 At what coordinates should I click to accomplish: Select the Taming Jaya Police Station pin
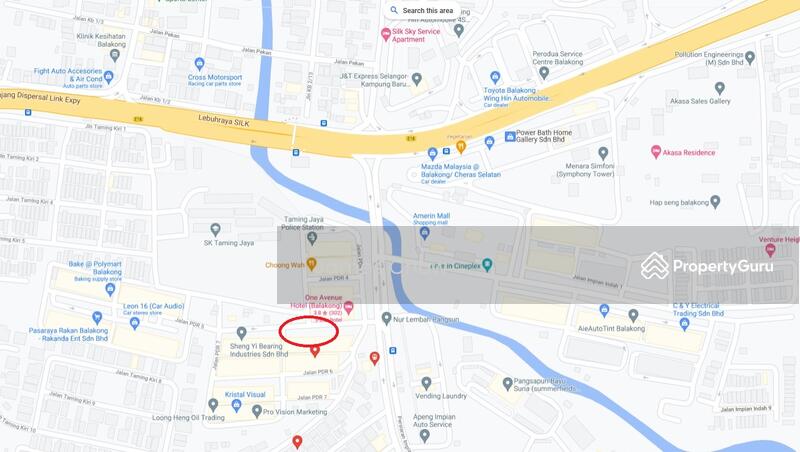312,238
